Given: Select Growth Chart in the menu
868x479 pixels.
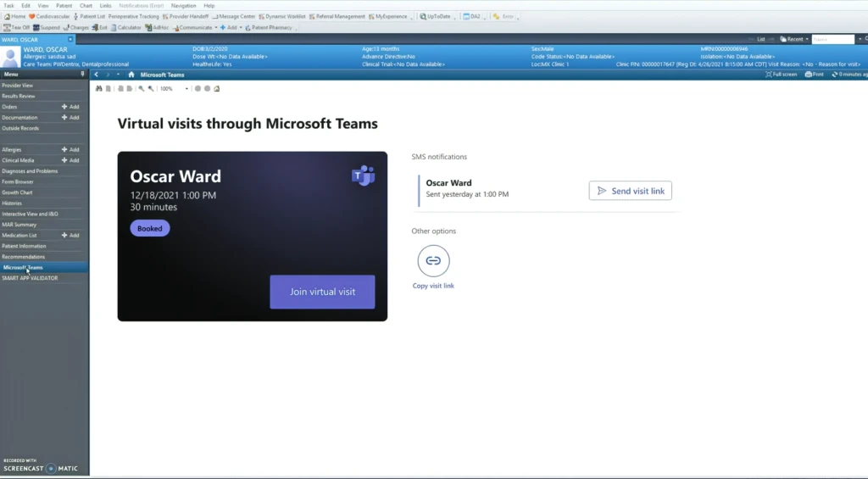Looking at the screenshot, I should pyautogui.click(x=17, y=192).
